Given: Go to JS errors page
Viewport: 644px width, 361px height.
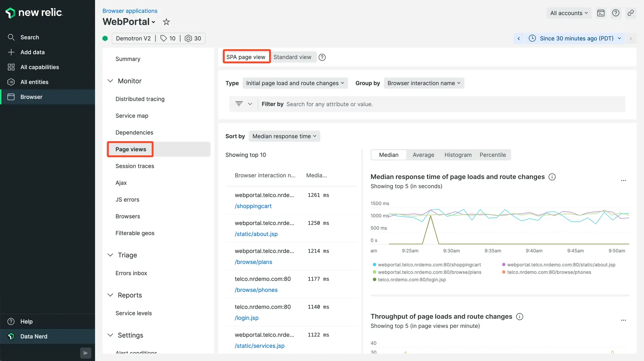Looking at the screenshot, I should pos(127,200).
